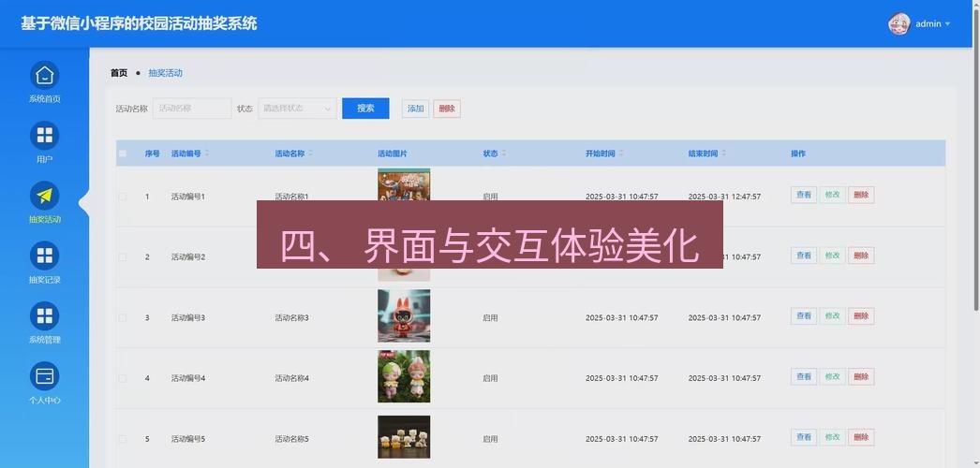Open the activity image for 活动编号1

(404, 184)
